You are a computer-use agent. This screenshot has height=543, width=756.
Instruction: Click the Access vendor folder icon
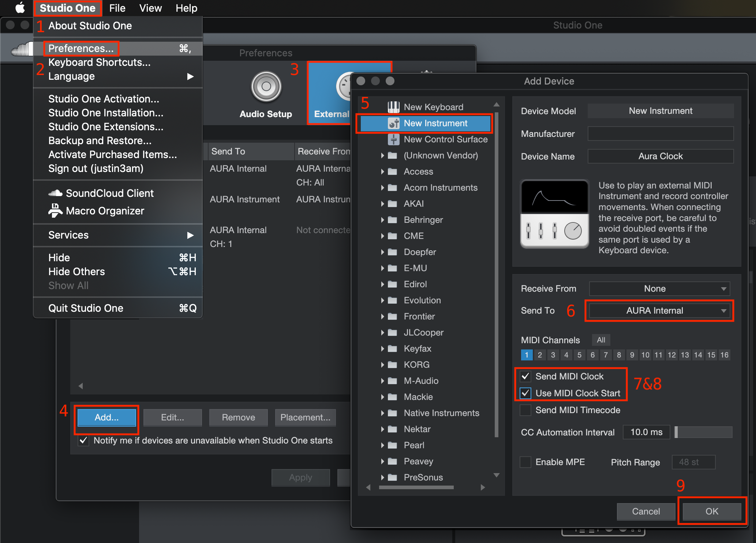392,172
